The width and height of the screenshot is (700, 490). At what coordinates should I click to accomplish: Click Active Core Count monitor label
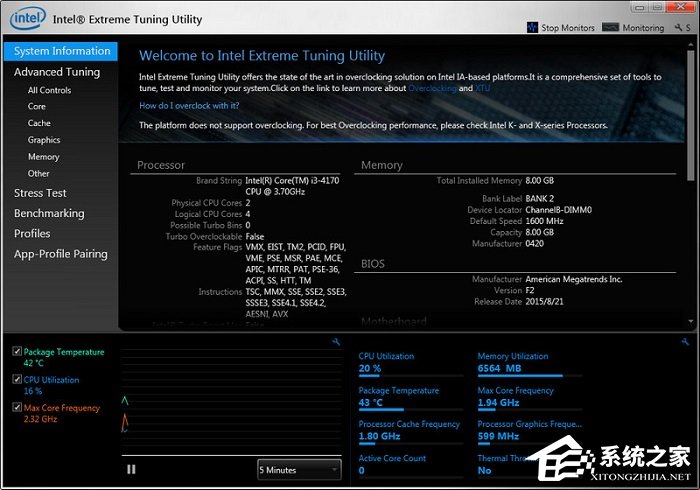click(x=392, y=458)
